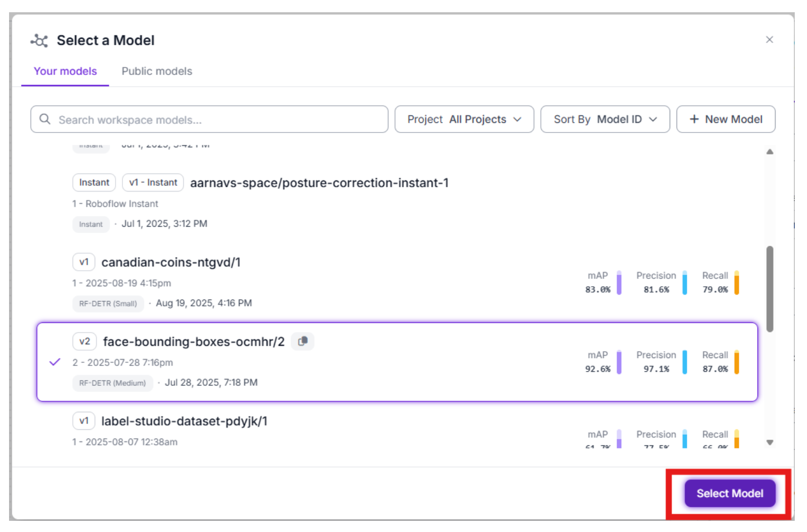Screen dimensions: 807x532
Task: Switch to the Public models tab
Action: pyautogui.click(x=157, y=71)
